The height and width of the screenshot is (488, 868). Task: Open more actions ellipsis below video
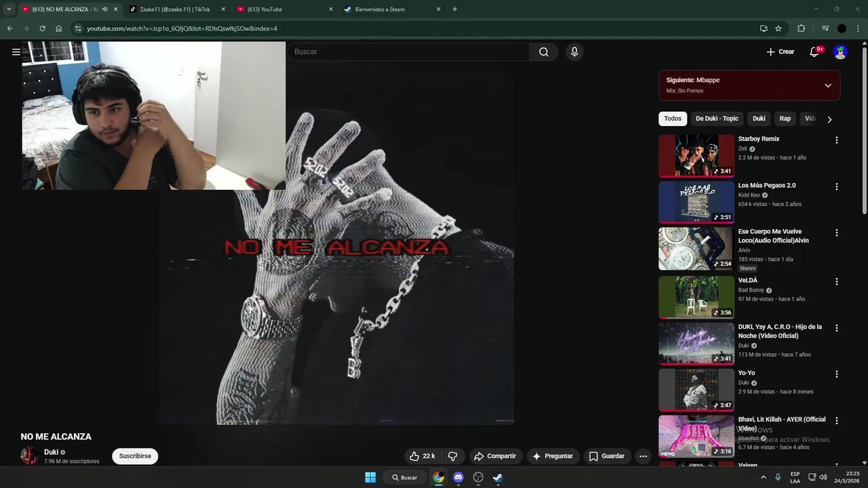pos(644,456)
